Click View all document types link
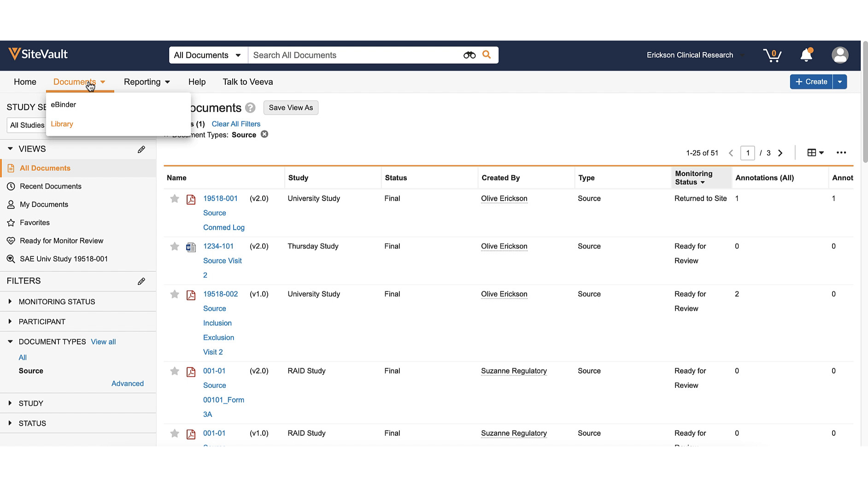This screenshot has width=868, height=487. (x=103, y=342)
